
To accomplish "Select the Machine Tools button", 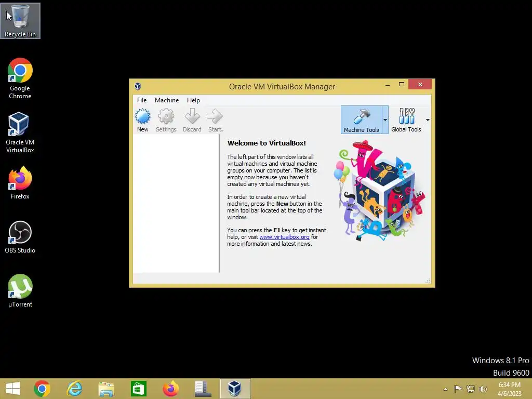I will [362, 120].
